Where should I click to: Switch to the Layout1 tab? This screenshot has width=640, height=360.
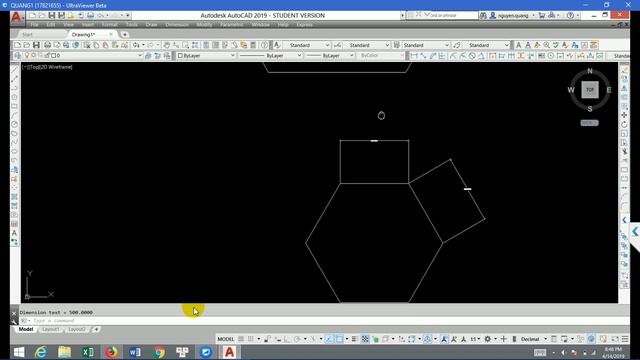click(x=51, y=329)
